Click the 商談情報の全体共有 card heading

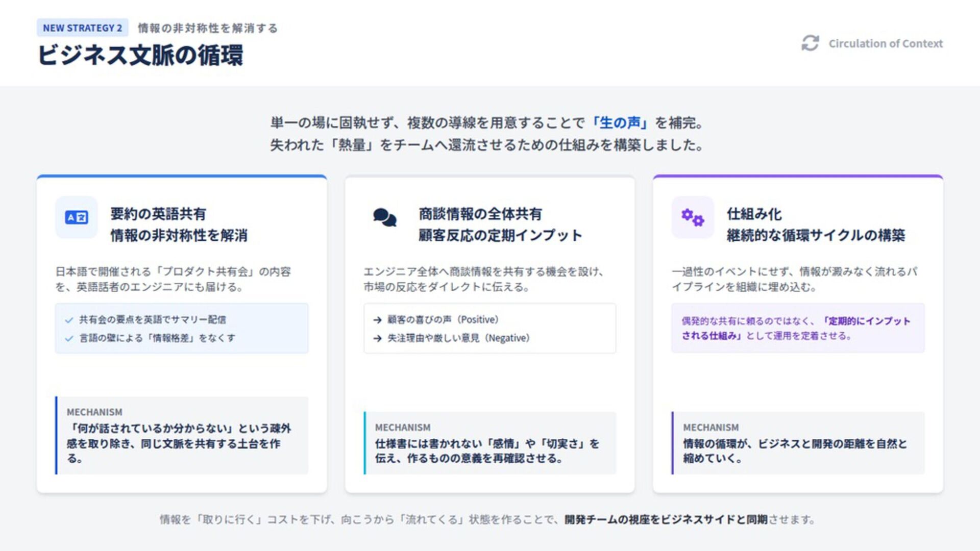pos(480,214)
